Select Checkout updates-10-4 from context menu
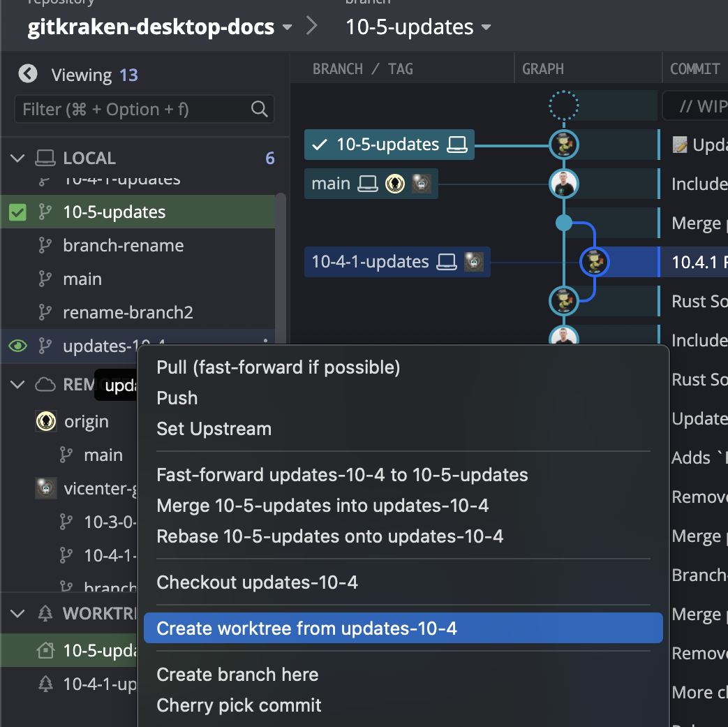Screen dimensions: 728x727 click(x=258, y=582)
